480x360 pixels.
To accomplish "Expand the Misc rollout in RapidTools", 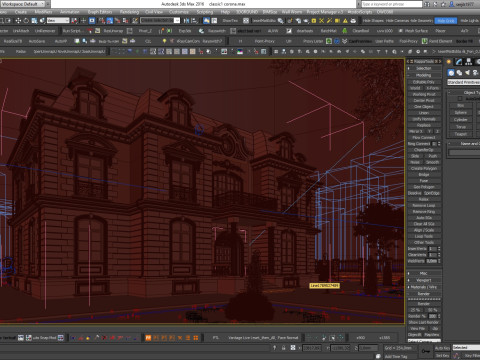I will click(x=424, y=273).
